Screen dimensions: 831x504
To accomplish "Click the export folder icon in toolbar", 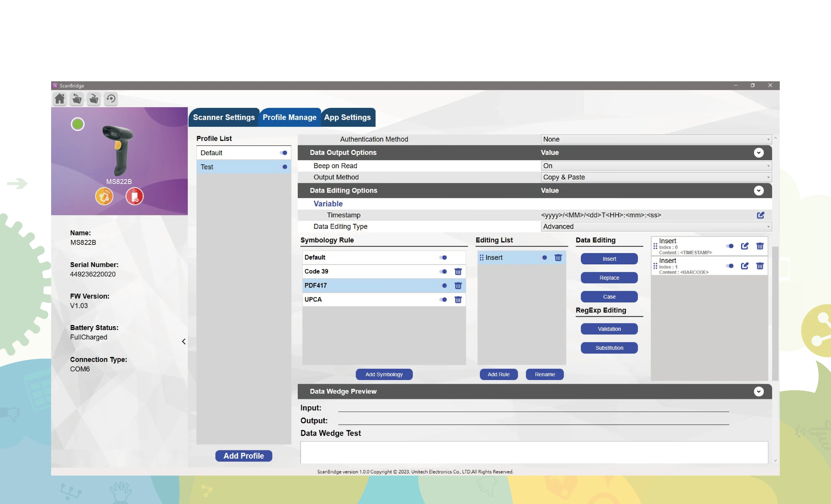I will pos(94,99).
